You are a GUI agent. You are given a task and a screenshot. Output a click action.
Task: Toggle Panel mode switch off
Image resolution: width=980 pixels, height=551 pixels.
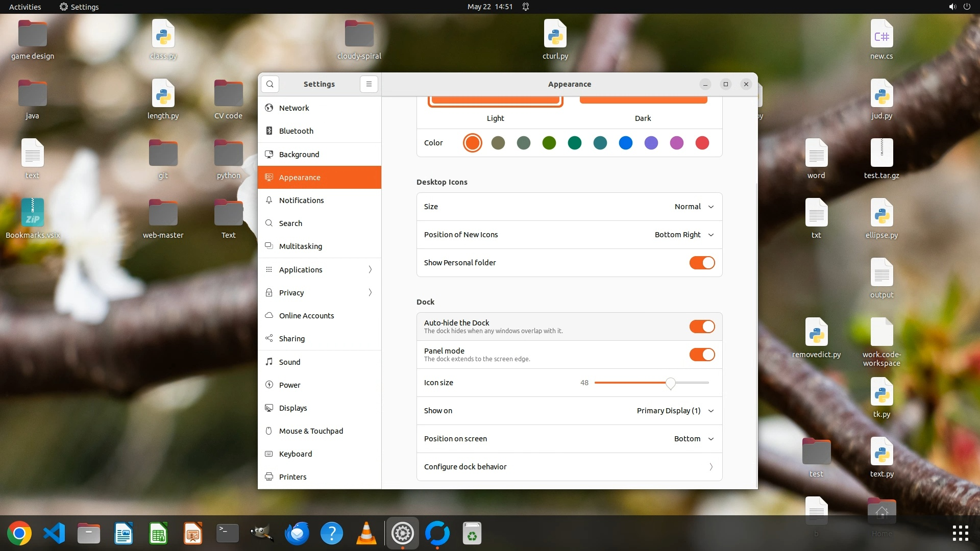(x=702, y=355)
